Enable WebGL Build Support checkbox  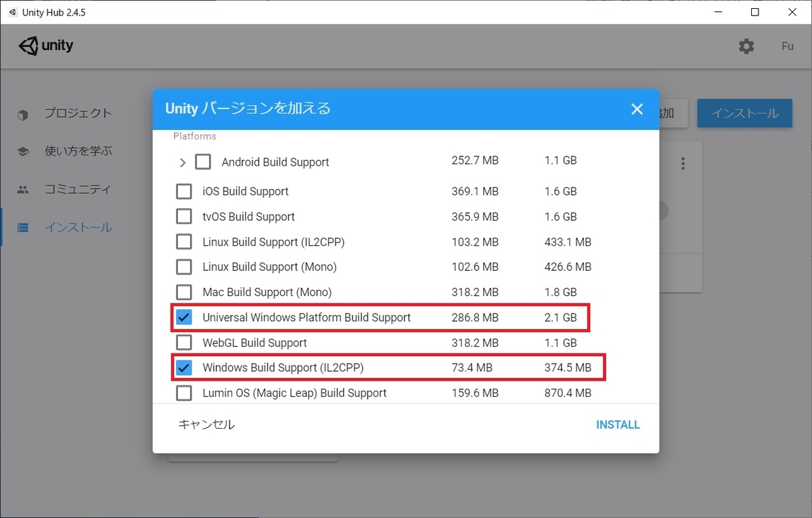[184, 343]
